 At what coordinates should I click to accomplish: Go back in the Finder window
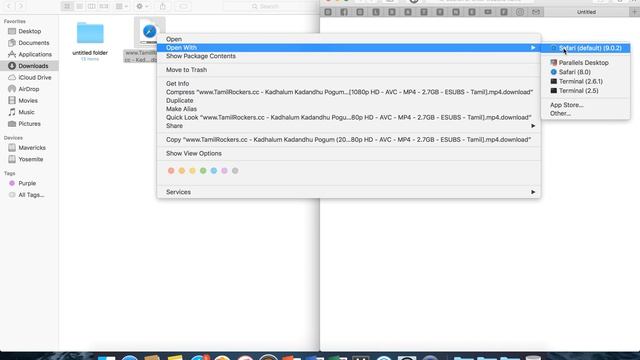click(x=9, y=6)
